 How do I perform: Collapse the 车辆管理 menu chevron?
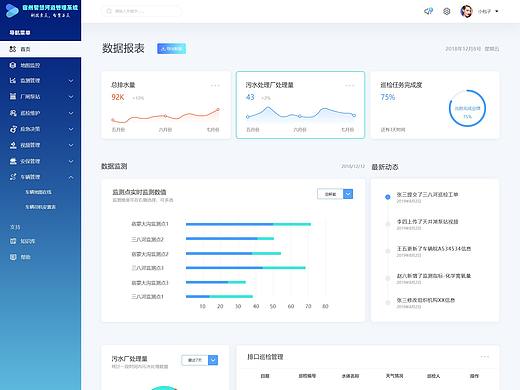[x=71, y=177]
